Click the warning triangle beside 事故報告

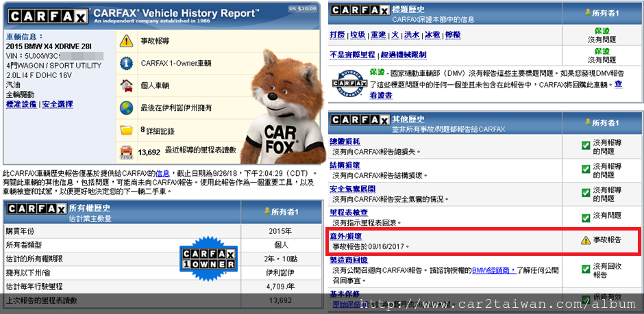(586, 240)
